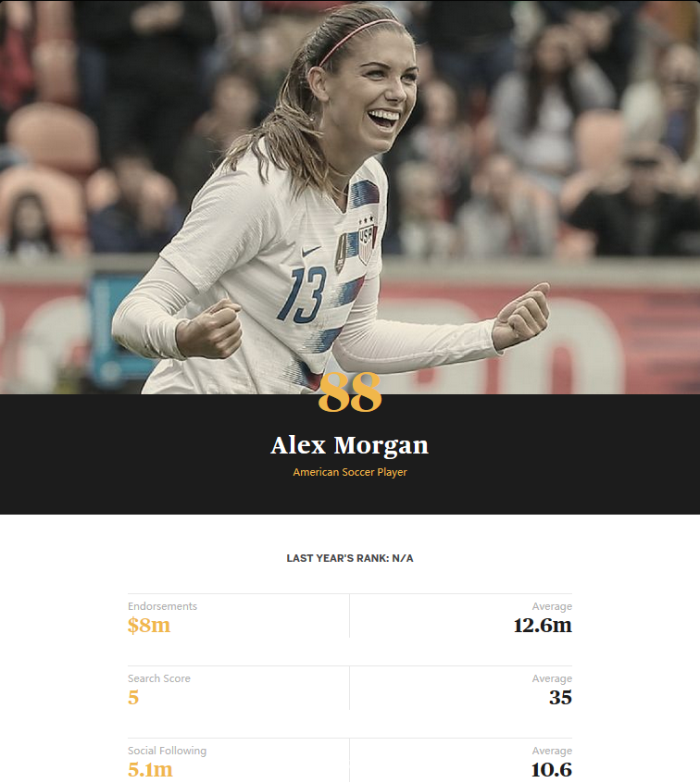Screen dimensions: 700x783
Task: Click the Average label above 12.6m
Action: tap(552, 606)
